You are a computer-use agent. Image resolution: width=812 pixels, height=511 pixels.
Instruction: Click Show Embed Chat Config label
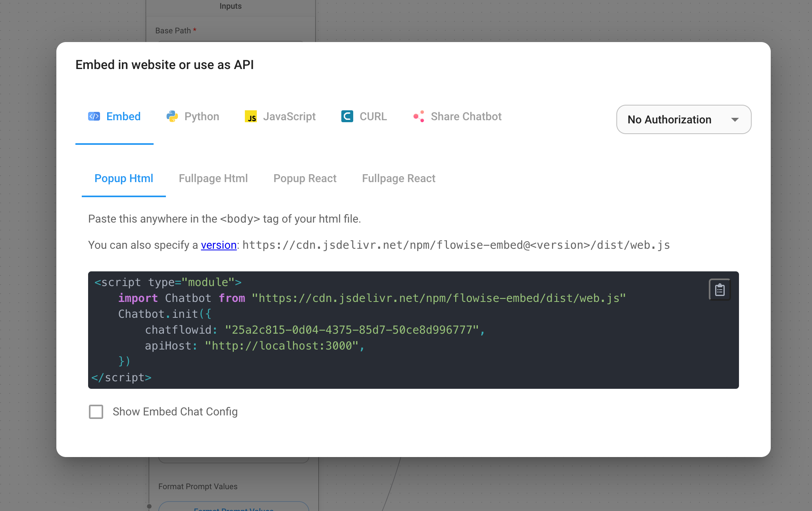(175, 412)
